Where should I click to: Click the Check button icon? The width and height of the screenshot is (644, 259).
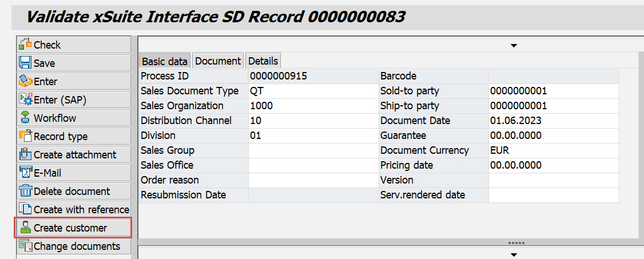pos(26,45)
